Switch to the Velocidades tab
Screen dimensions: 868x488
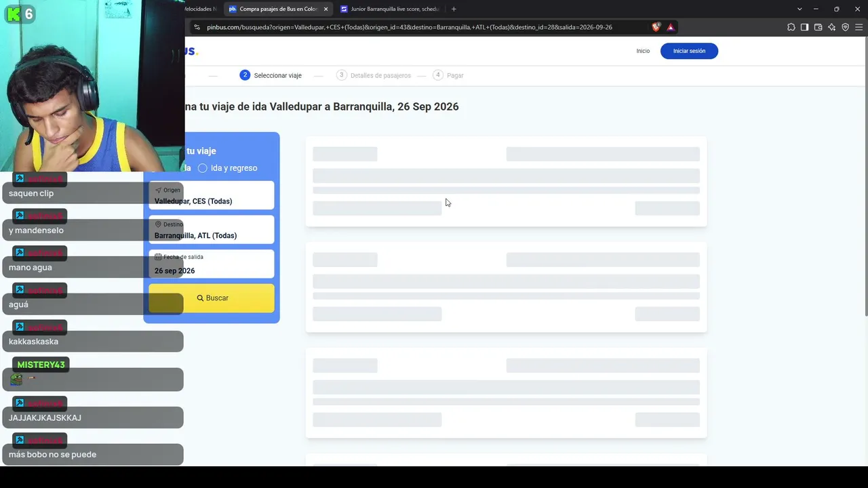pyautogui.click(x=201, y=9)
